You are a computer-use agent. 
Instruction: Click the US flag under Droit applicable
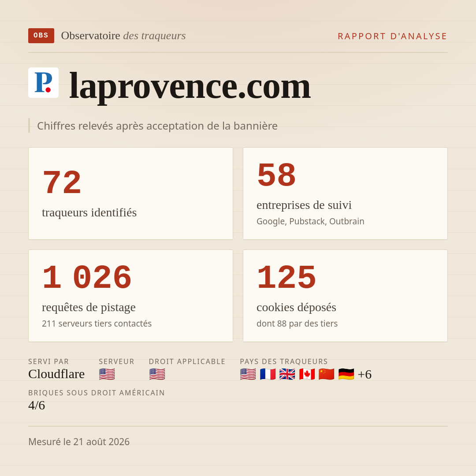pyautogui.click(x=157, y=374)
